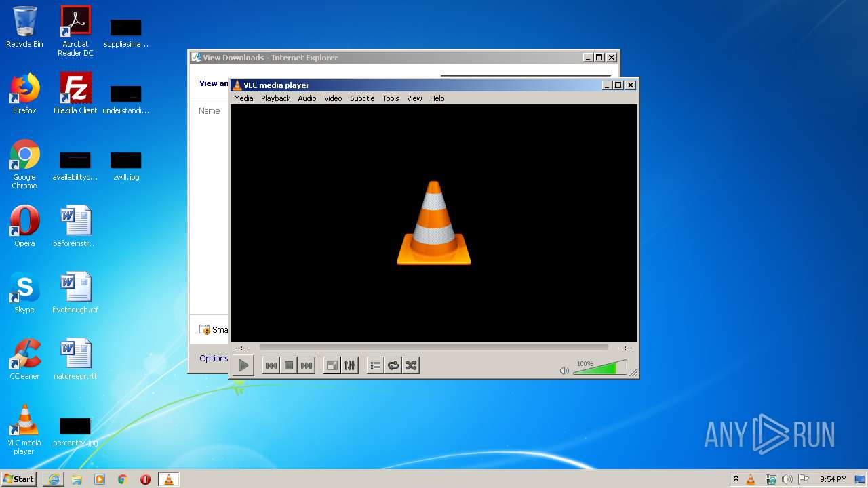Open system volume tray icon

[x=787, y=479]
